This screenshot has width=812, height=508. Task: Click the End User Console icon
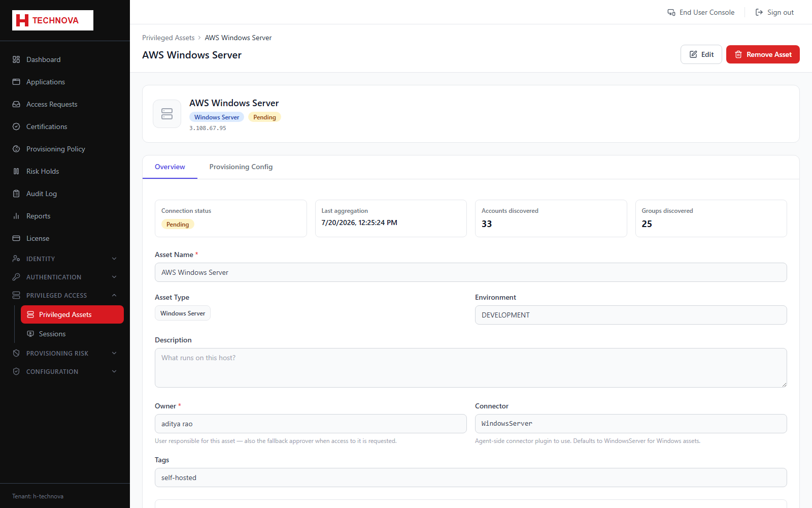coord(671,12)
